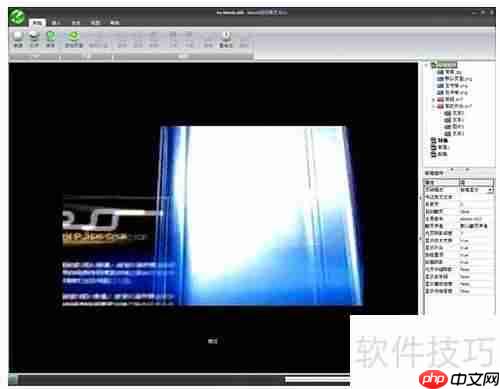This screenshot has width=500, height=389.
Task: Open the green application logo menu
Action: [17, 17]
